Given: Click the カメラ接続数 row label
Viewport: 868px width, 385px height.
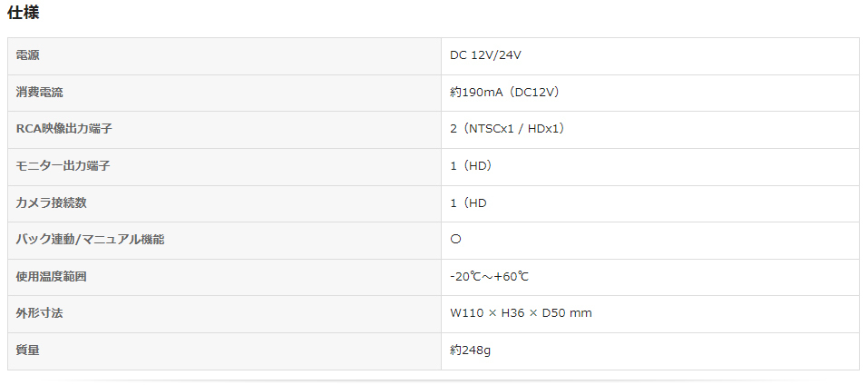Looking at the screenshot, I should tap(52, 202).
